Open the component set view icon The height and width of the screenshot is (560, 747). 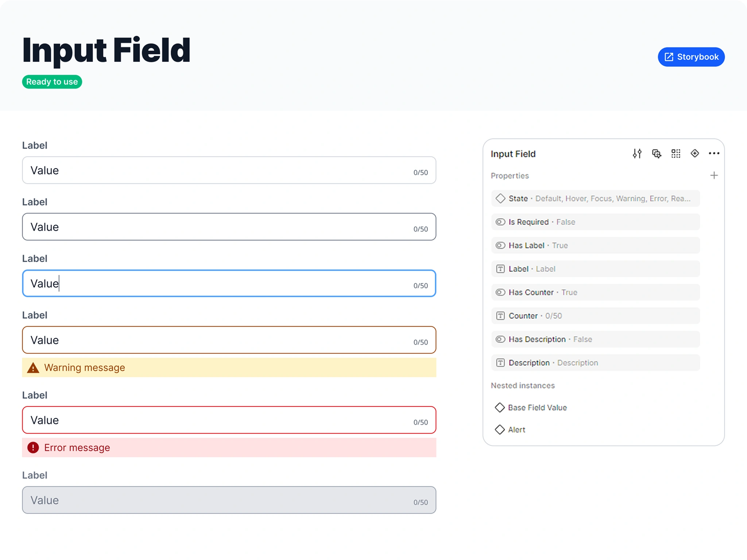[x=676, y=153]
